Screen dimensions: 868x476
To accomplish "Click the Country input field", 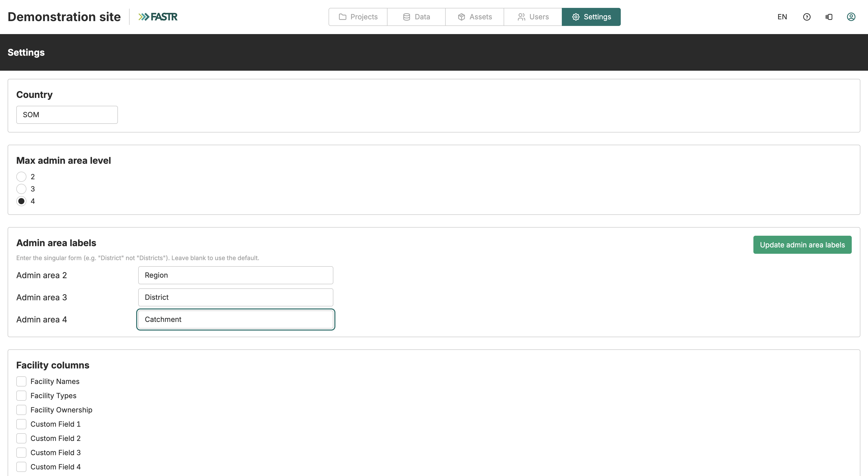I will click(x=67, y=115).
